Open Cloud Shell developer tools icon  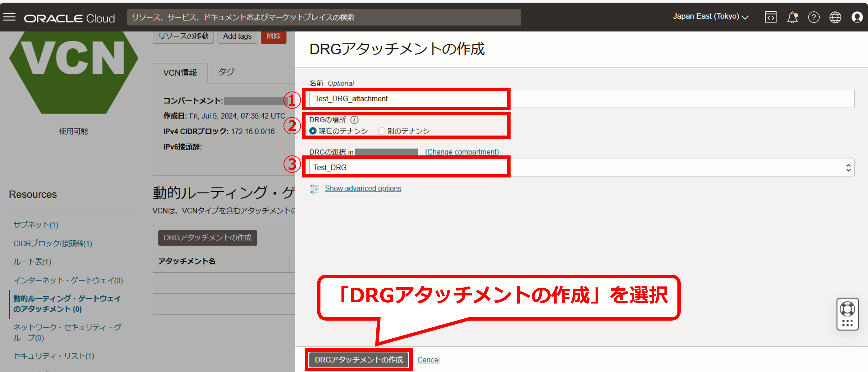[771, 17]
